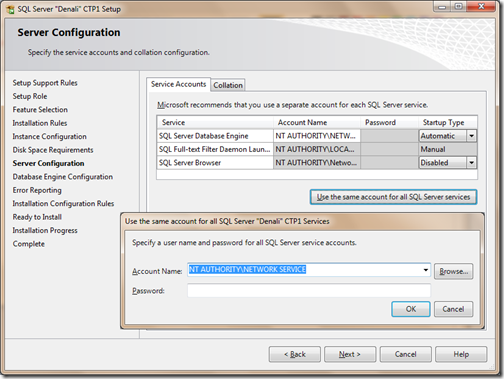Open Startup Type dropdown for SQL Server Browser

[471, 163]
